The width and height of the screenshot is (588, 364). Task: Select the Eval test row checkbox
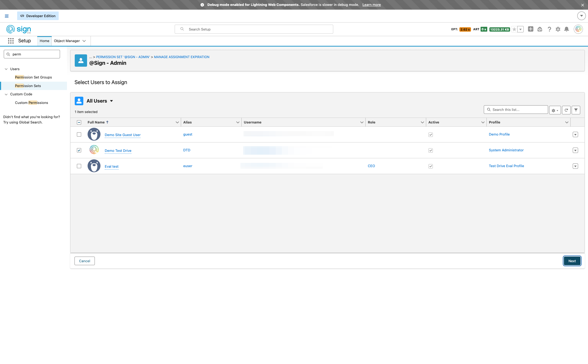(79, 166)
